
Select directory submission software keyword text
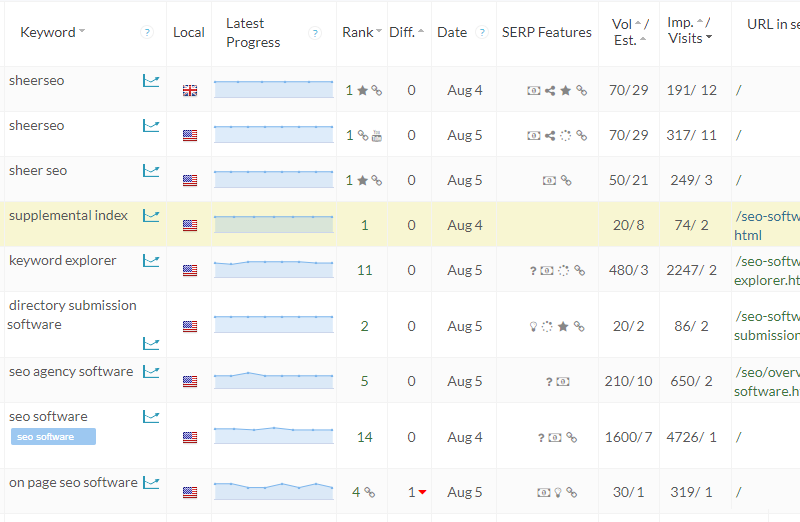click(72, 315)
